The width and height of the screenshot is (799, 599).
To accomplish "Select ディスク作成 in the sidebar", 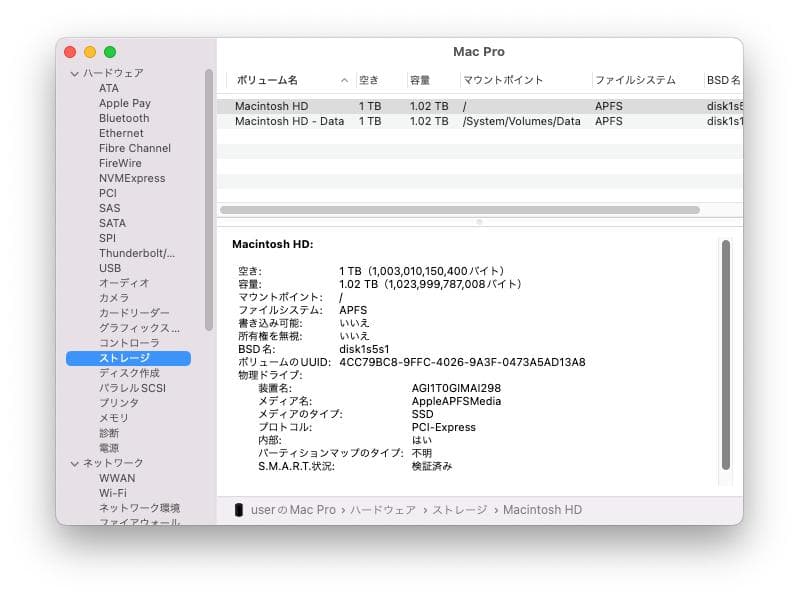I will tap(129, 373).
